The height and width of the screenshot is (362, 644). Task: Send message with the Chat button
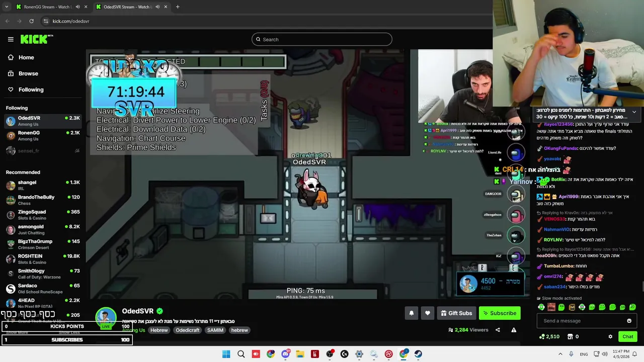tap(627, 337)
